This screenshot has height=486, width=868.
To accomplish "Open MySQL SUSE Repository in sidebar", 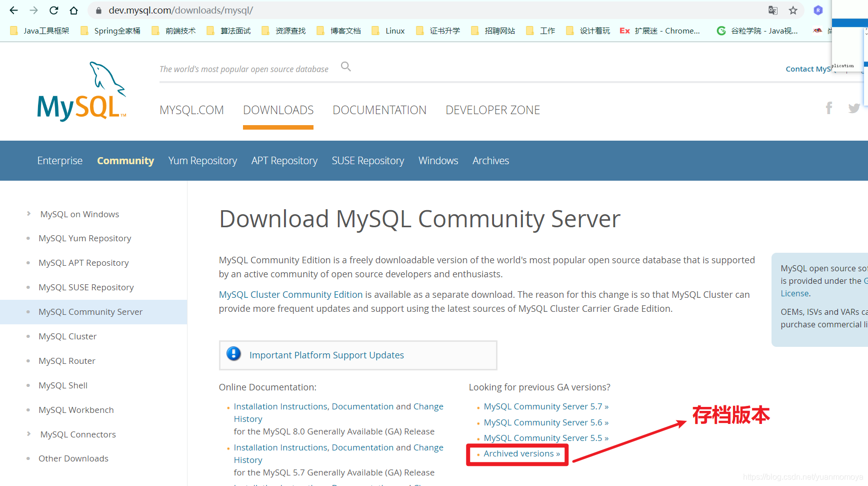I will pyautogui.click(x=86, y=287).
